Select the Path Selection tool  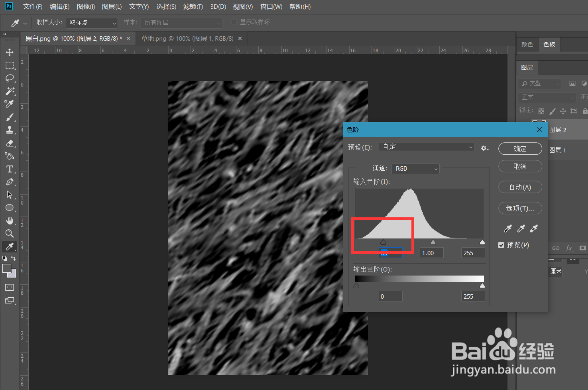10,195
